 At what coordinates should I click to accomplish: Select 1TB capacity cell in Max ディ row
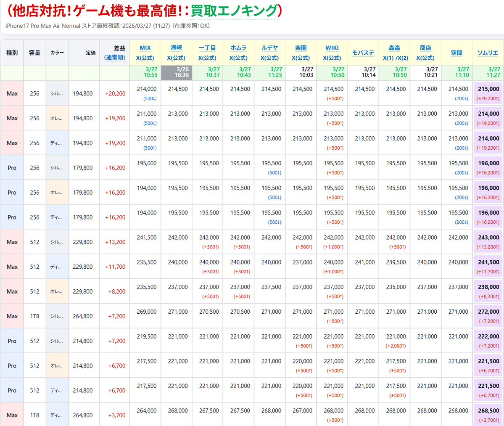(35, 415)
